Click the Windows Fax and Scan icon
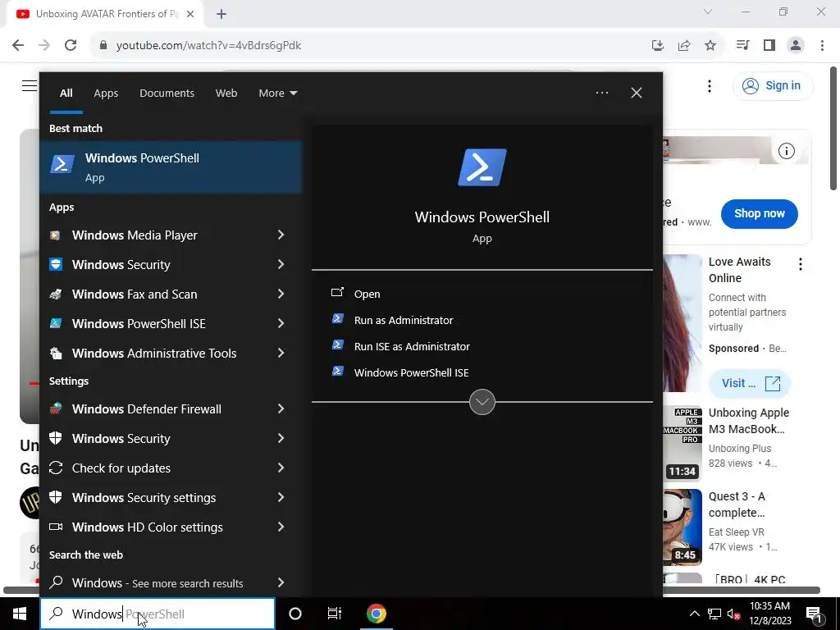This screenshot has height=630, width=840. click(x=55, y=294)
